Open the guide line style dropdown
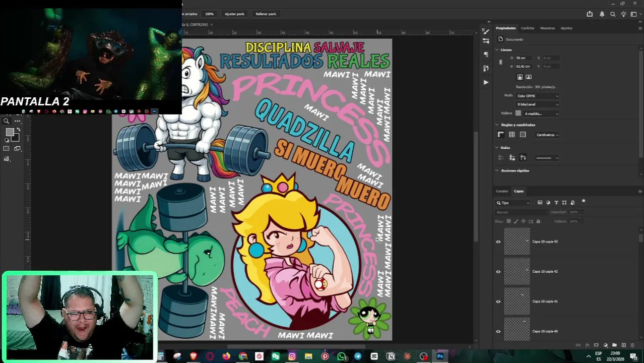Viewport: 644px width, 363px height. [x=547, y=158]
